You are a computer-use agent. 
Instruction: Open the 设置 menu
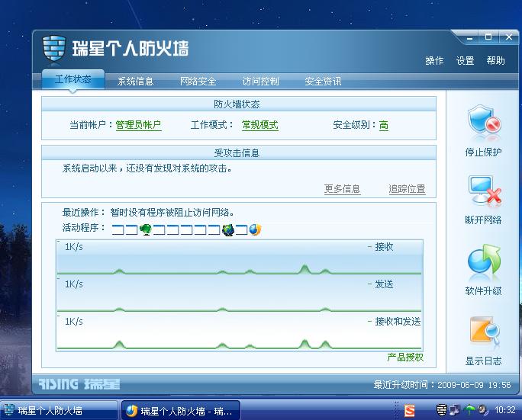[465, 61]
